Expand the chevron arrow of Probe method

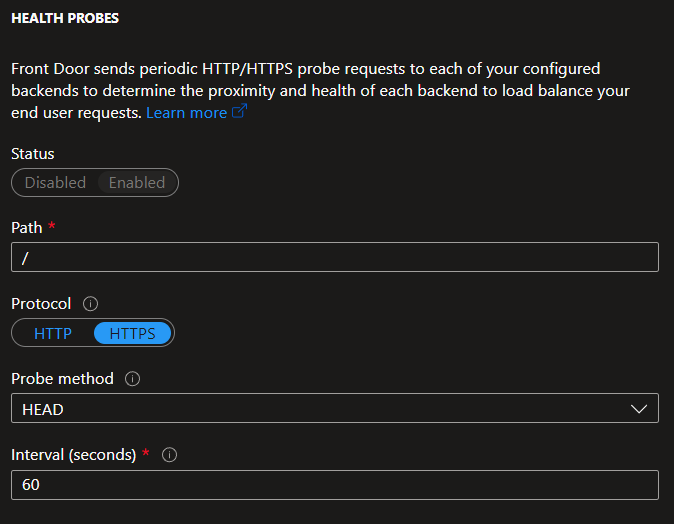pyautogui.click(x=639, y=409)
